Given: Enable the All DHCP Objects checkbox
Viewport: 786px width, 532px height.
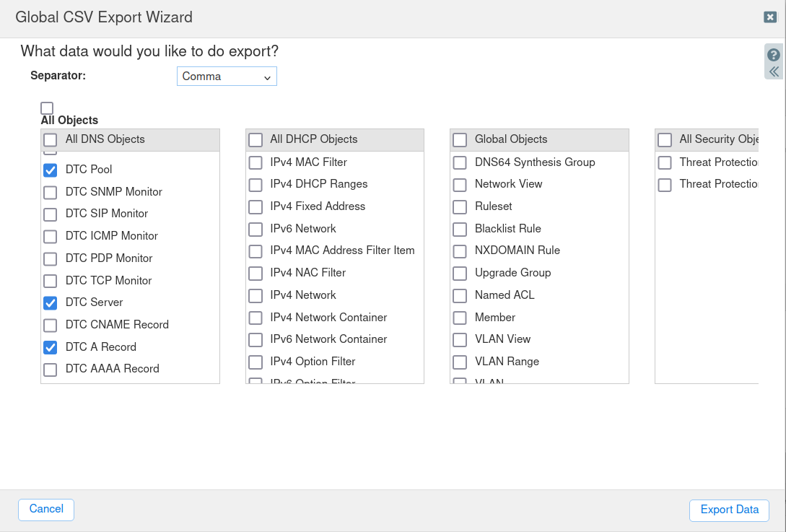Looking at the screenshot, I should click(256, 140).
